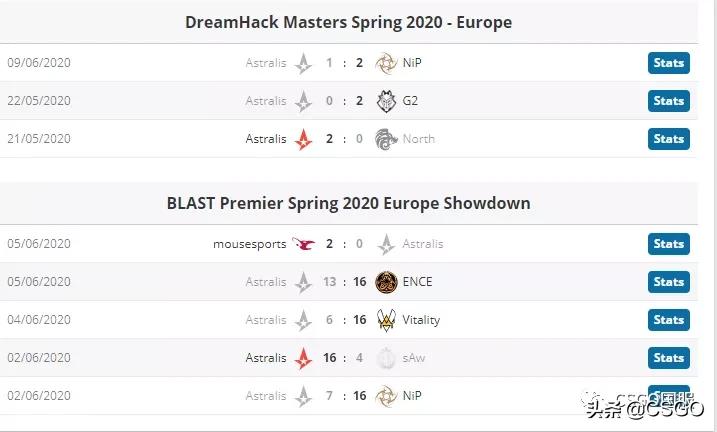Screen dimensions: 717x432
Task: Select the DreamHack Masters Spring 2020 heading
Action: pyautogui.click(x=348, y=22)
